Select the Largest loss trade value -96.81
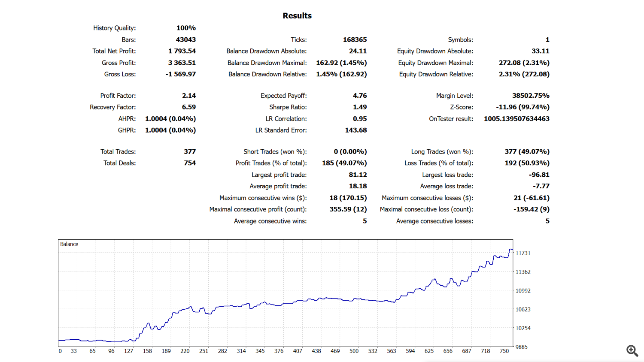644x362 pixels. click(x=539, y=175)
